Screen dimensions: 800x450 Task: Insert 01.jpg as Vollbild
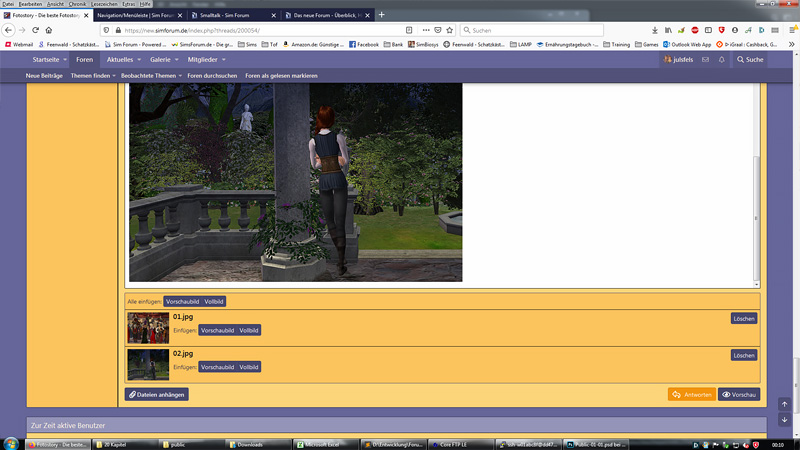249,330
